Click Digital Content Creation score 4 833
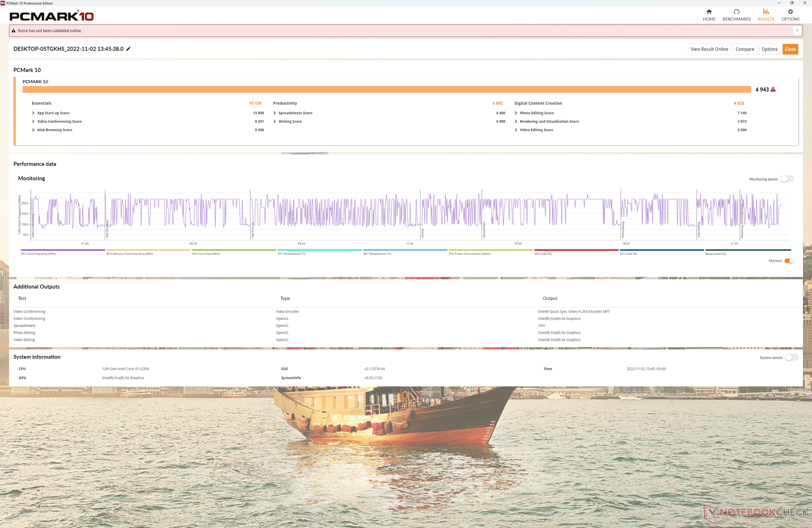The width and height of the screenshot is (812, 528). pos(739,103)
